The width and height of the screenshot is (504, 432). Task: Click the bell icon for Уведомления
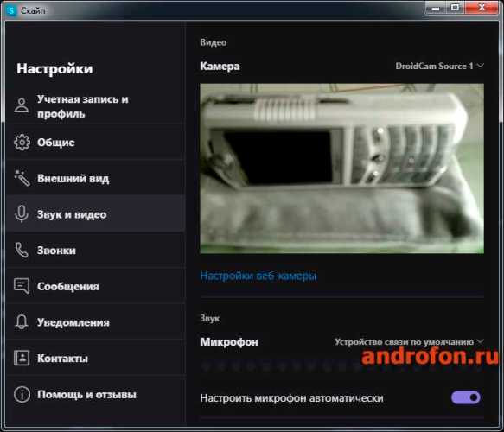[x=22, y=321]
